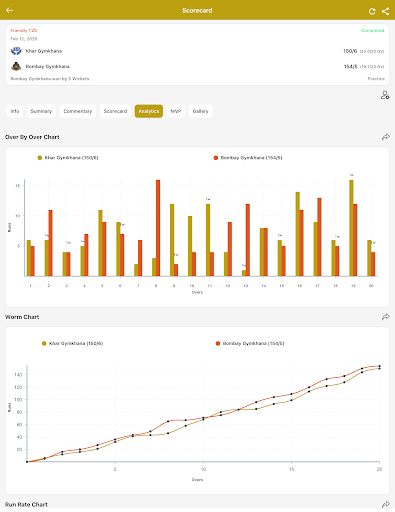Viewport: 395px width, 512px height.
Task: Open the Gallery tab
Action: point(200,111)
